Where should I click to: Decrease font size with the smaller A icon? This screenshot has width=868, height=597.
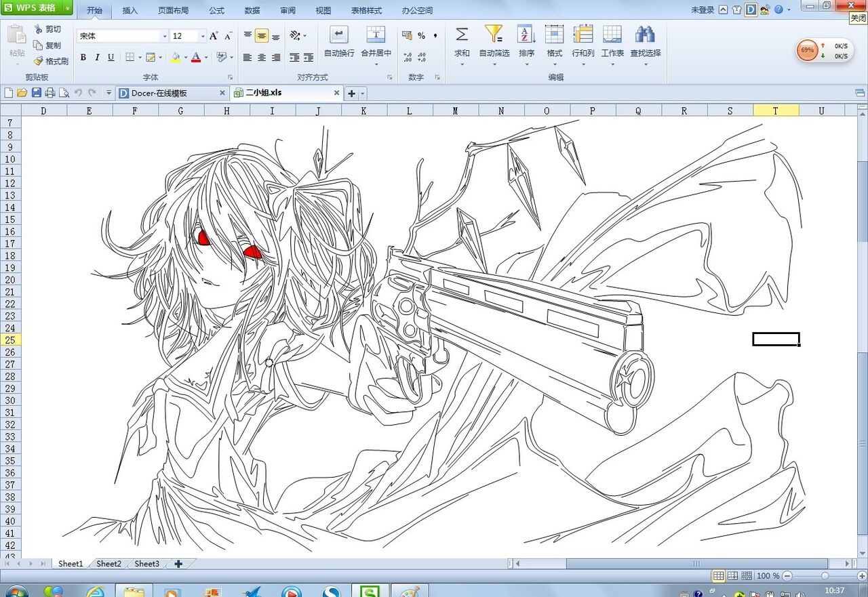pyautogui.click(x=228, y=36)
